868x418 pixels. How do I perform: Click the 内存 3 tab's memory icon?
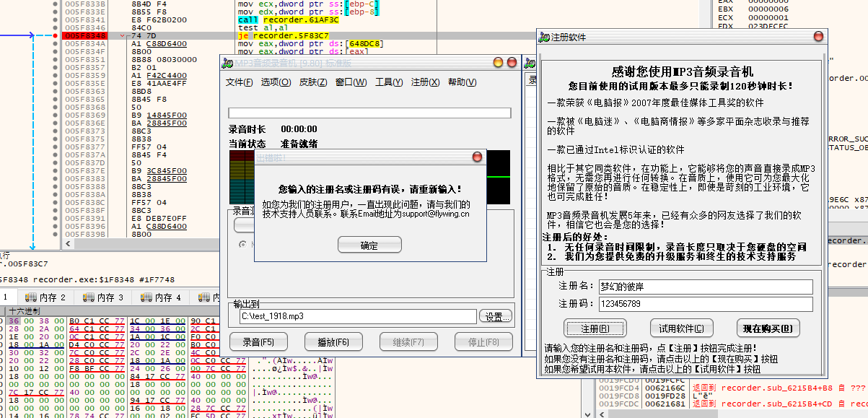[x=89, y=297]
